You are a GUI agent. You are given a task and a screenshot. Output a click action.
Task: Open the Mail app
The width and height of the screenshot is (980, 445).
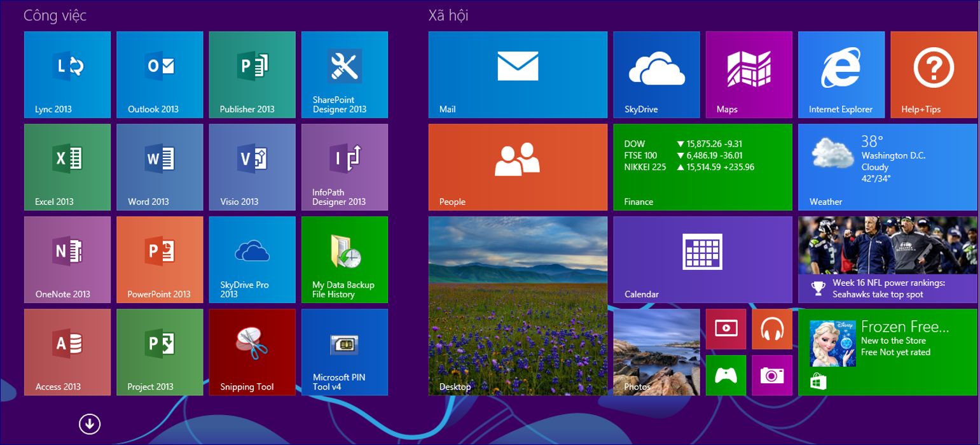pyautogui.click(x=517, y=74)
